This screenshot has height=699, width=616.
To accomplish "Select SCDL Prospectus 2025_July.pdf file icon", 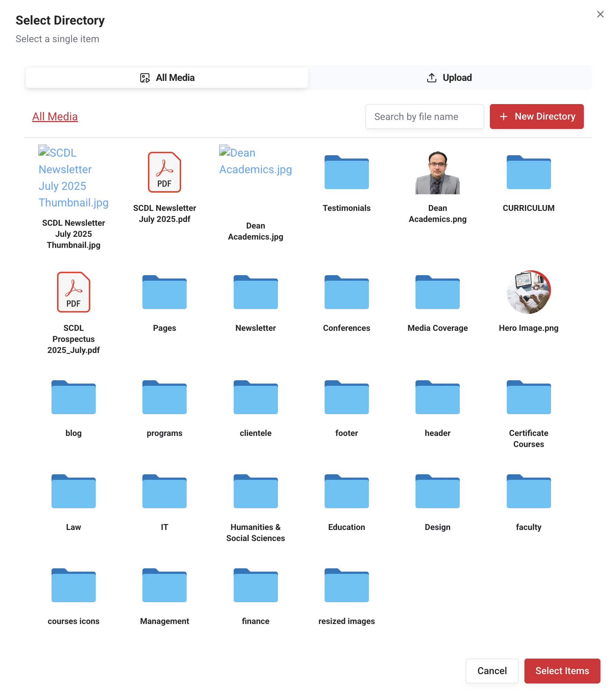I will point(73,292).
